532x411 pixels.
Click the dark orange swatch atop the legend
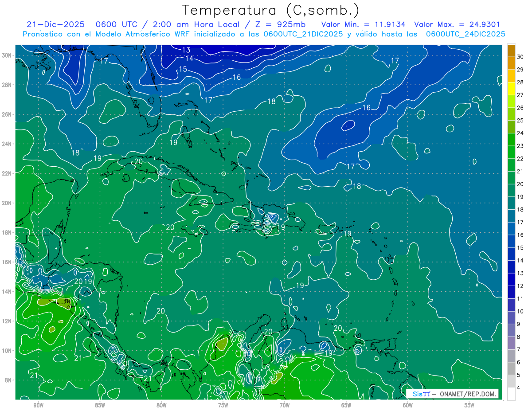511,51
